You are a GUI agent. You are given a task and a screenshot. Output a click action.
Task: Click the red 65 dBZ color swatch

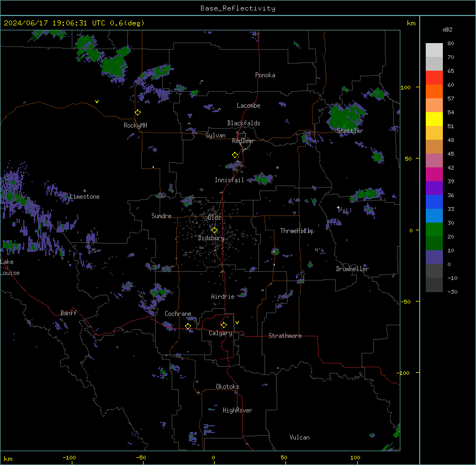[434, 78]
